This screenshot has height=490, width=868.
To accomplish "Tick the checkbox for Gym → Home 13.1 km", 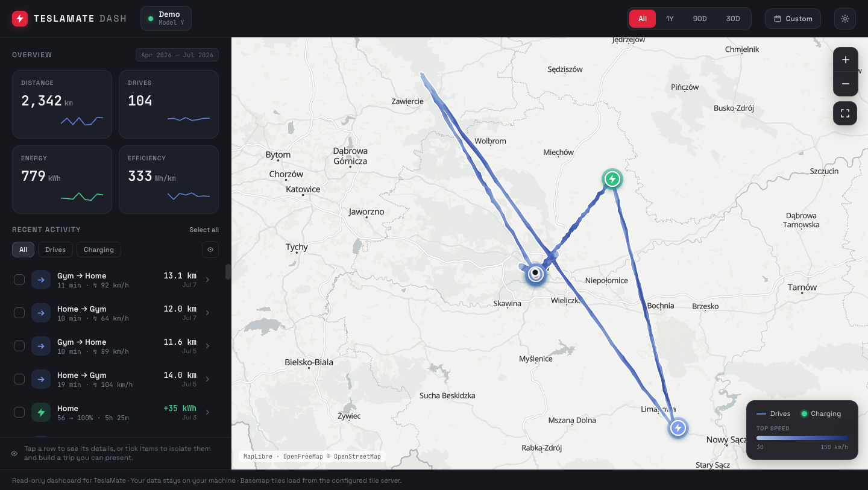I will point(19,280).
